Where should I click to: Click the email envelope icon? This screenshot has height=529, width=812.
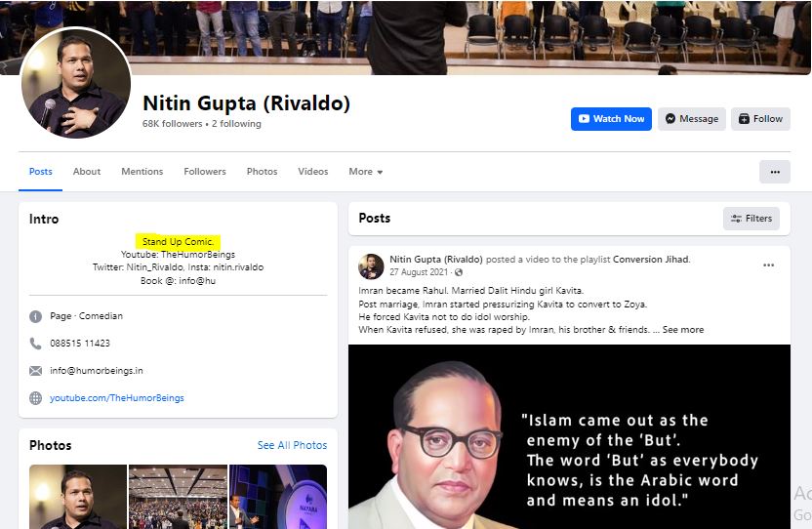click(35, 371)
